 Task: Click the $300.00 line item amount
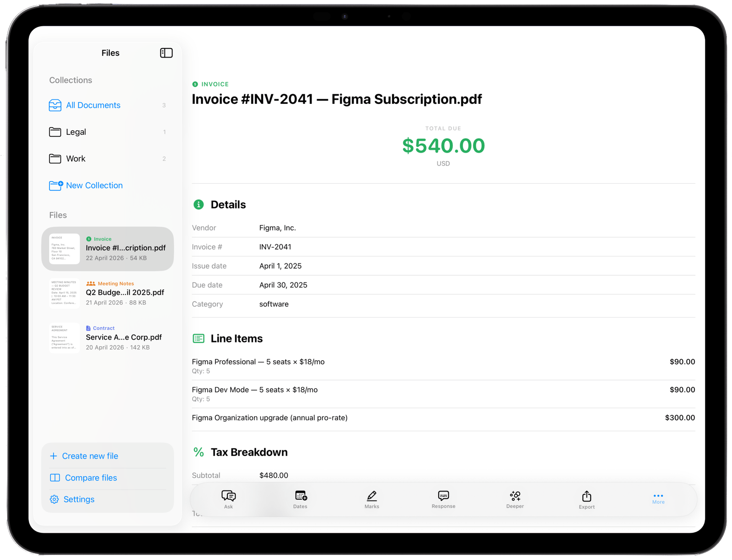click(680, 418)
